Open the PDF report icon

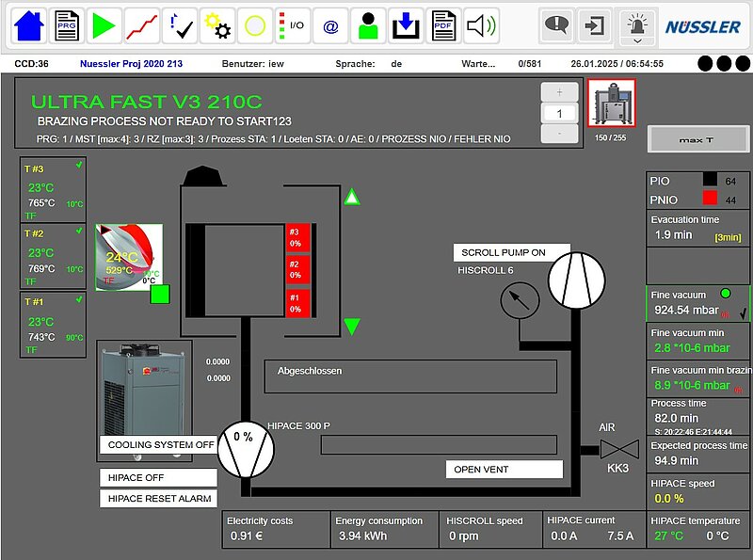[443, 25]
